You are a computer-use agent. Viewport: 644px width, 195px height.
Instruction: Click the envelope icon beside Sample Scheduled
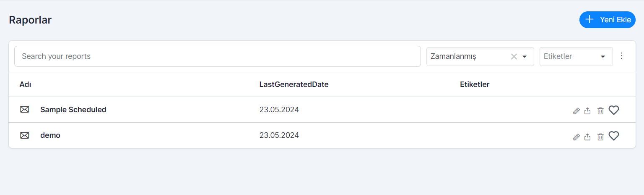[25, 110]
